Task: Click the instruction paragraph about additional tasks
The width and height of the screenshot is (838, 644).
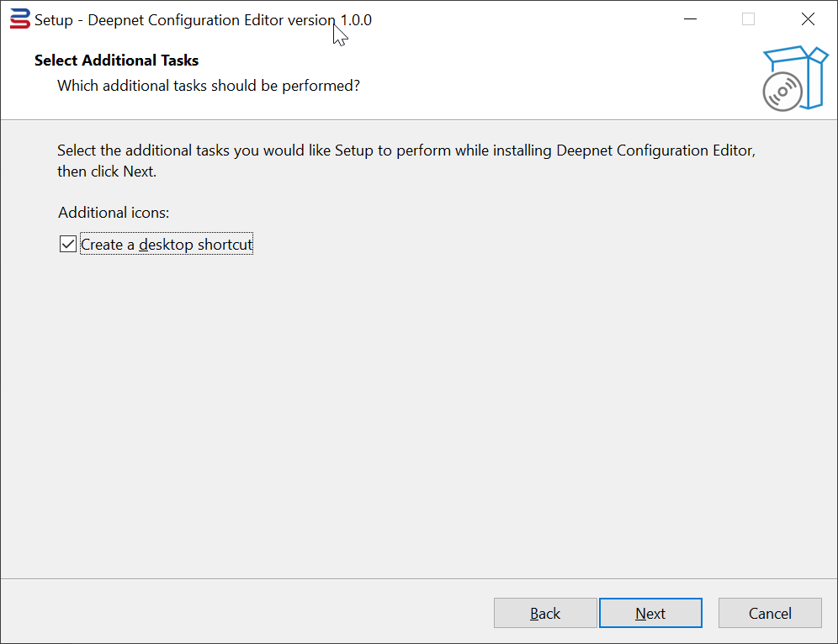Action: (406, 161)
